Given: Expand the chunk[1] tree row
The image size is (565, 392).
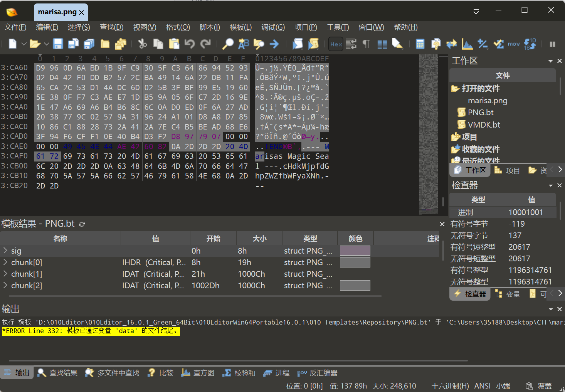Looking at the screenshot, I should (x=5, y=274).
